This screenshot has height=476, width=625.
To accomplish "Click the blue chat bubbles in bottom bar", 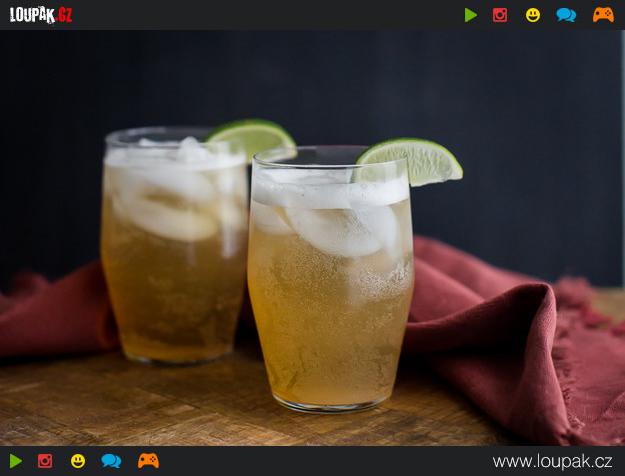I will point(111,461).
